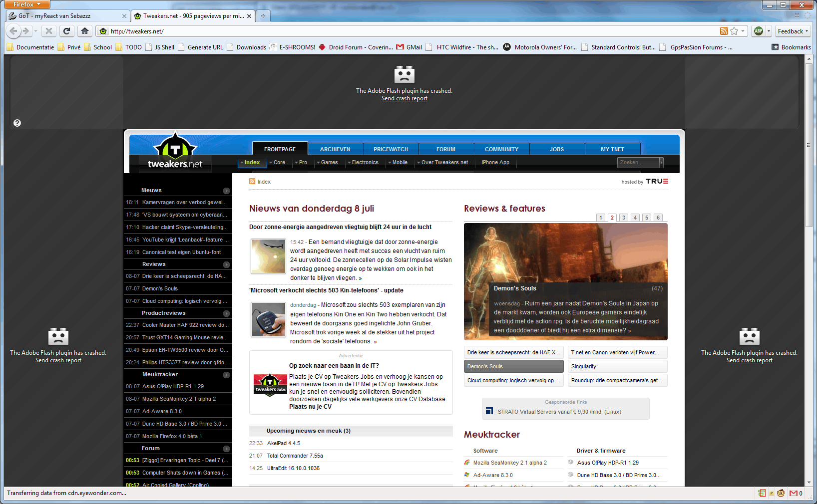This screenshot has width=817, height=504.
Task: Click the page vertical scrollbar thumb
Action: pos(809,146)
